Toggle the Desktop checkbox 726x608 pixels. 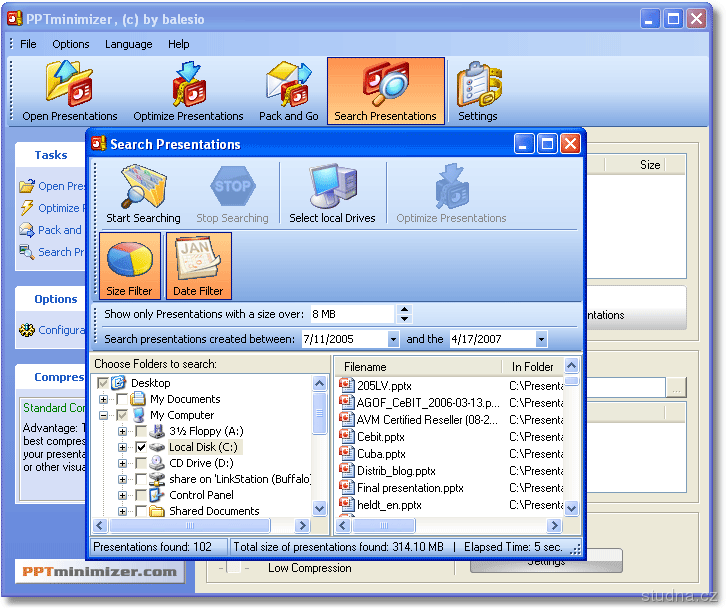click(x=103, y=383)
